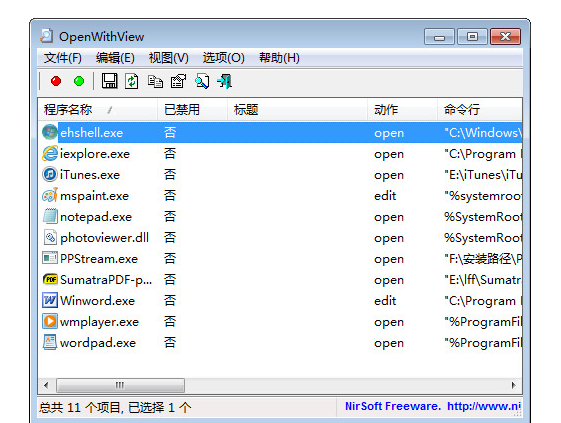This screenshot has height=423, width=561.
Task: Click the ehshell.exe program icon
Action: (x=50, y=132)
